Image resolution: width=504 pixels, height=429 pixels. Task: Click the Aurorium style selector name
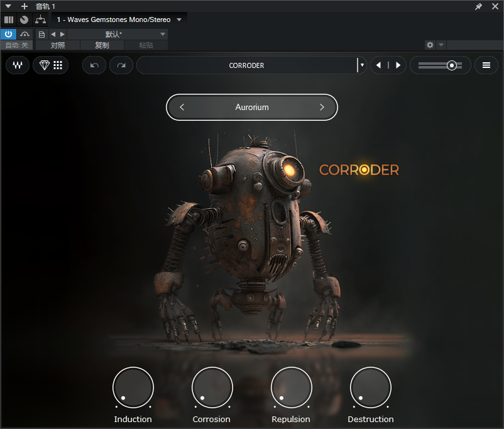[x=252, y=107]
